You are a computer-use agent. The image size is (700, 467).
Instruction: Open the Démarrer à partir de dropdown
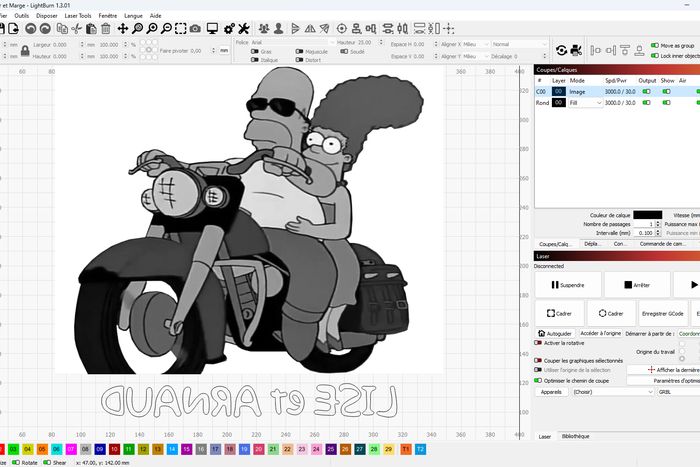point(688,334)
